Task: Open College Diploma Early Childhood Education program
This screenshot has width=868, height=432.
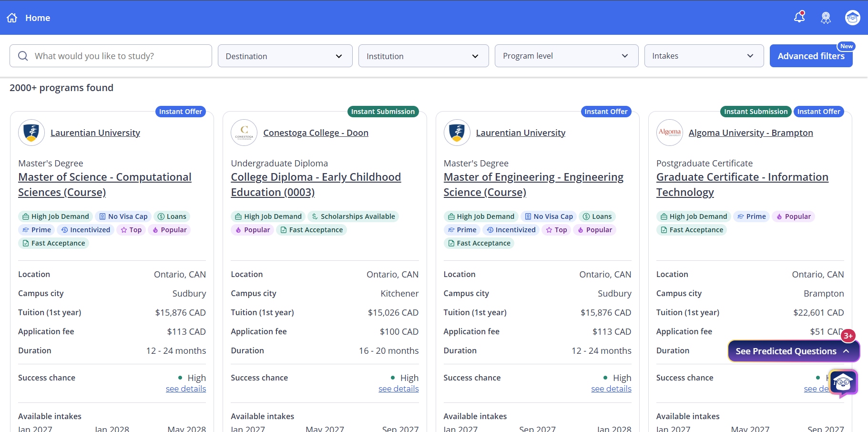Action: [x=316, y=185]
